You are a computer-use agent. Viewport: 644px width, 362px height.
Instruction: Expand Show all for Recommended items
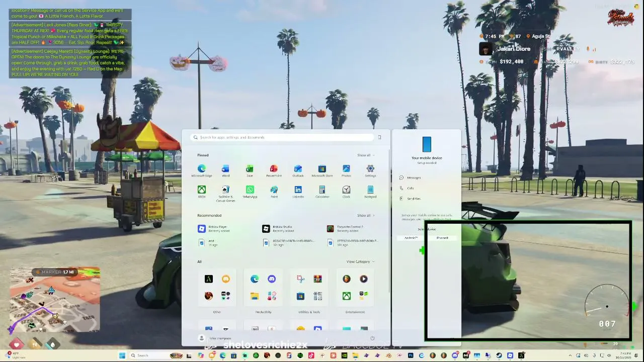pyautogui.click(x=366, y=216)
